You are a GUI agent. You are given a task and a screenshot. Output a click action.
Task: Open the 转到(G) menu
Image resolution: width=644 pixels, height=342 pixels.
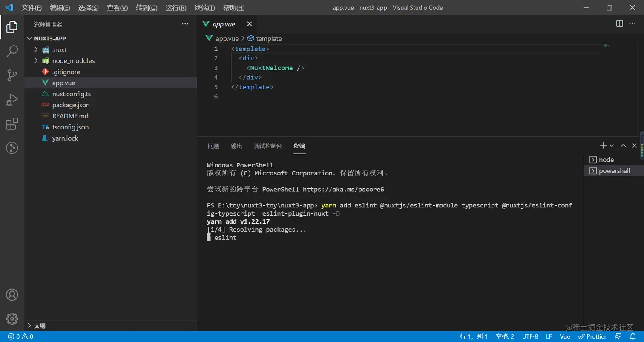click(147, 8)
